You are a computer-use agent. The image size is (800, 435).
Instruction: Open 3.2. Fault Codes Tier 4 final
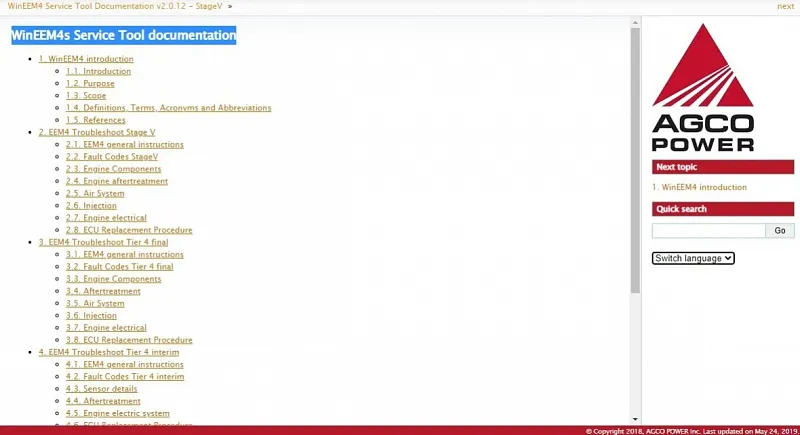tap(119, 267)
